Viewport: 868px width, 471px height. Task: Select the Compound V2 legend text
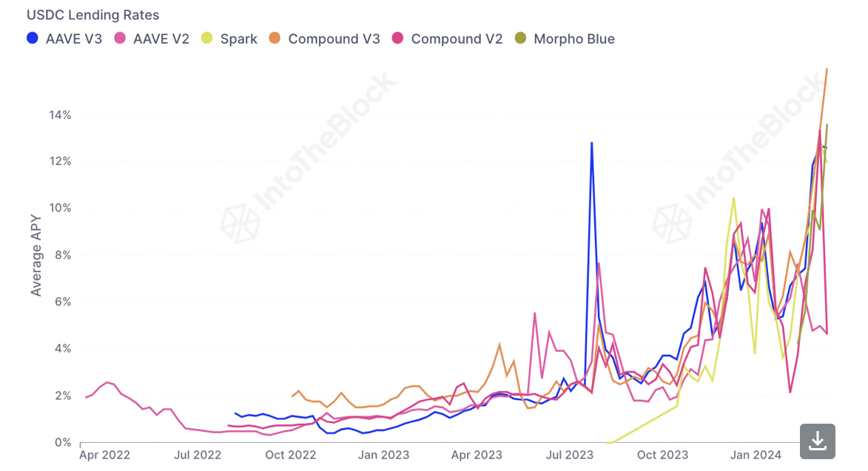pyautogui.click(x=457, y=39)
